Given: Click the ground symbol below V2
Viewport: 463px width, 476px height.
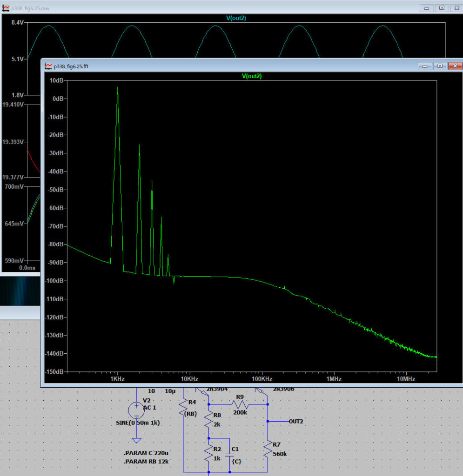Looking at the screenshot, I should (136, 440).
